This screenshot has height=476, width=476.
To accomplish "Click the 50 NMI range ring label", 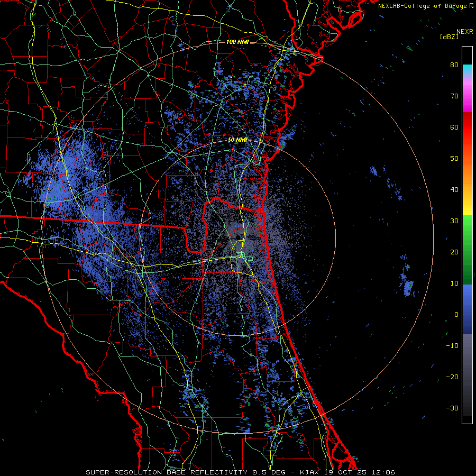I will point(237,140).
